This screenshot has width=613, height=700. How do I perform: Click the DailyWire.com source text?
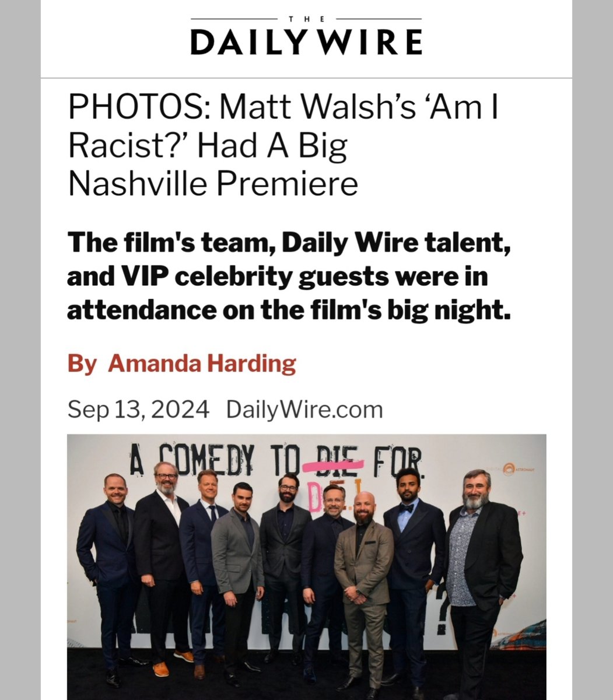(304, 409)
